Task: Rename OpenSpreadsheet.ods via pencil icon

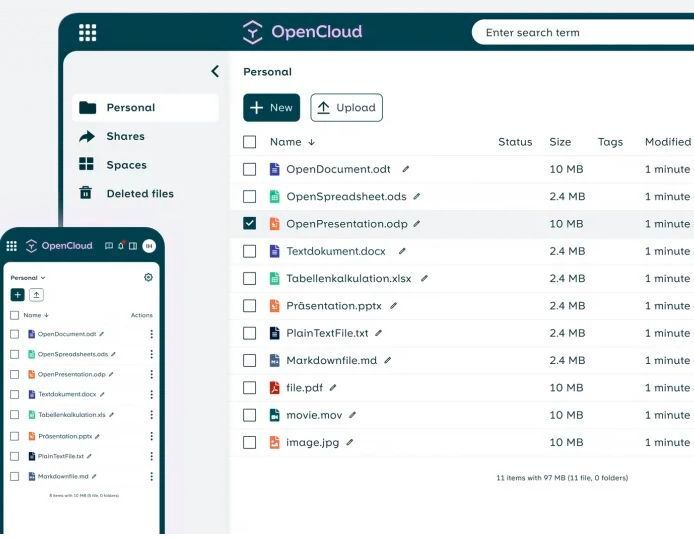Action: 416,196
